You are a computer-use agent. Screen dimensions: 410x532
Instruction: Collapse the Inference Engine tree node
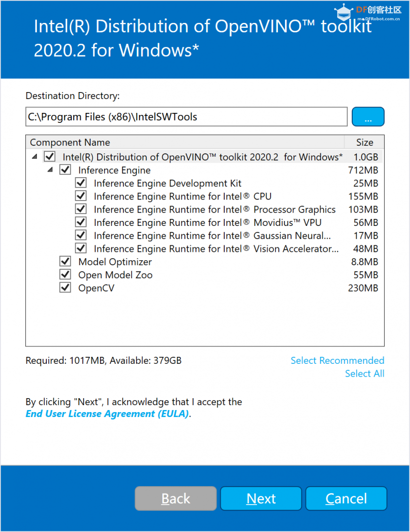(x=50, y=170)
